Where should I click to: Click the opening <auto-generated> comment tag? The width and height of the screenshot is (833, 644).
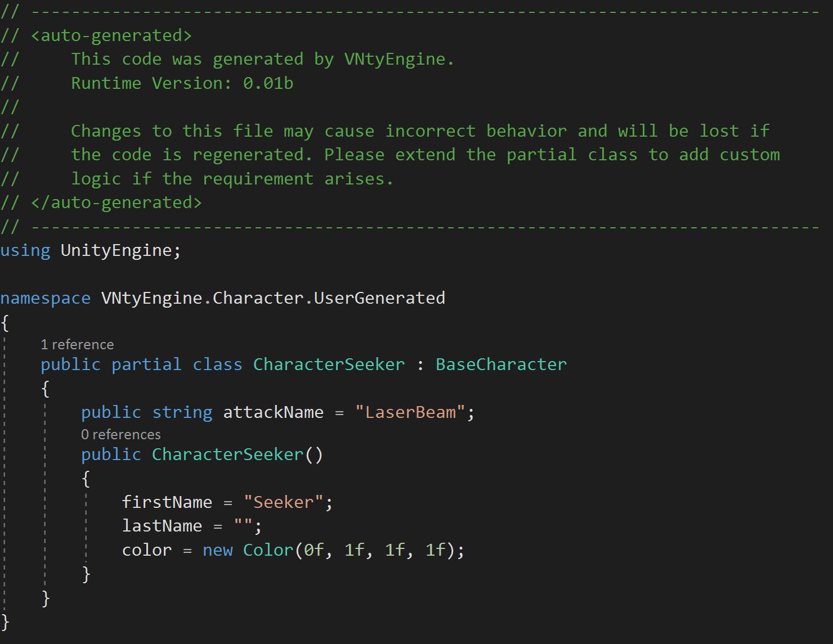(x=111, y=35)
